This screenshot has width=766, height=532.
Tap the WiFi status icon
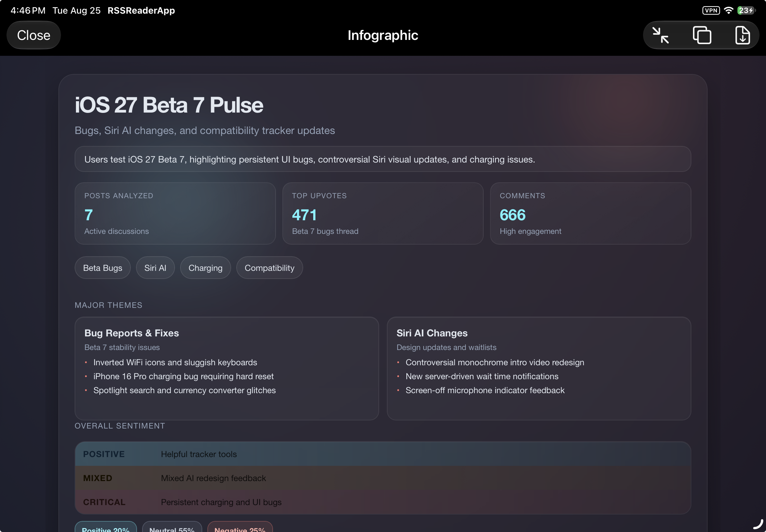coord(729,10)
